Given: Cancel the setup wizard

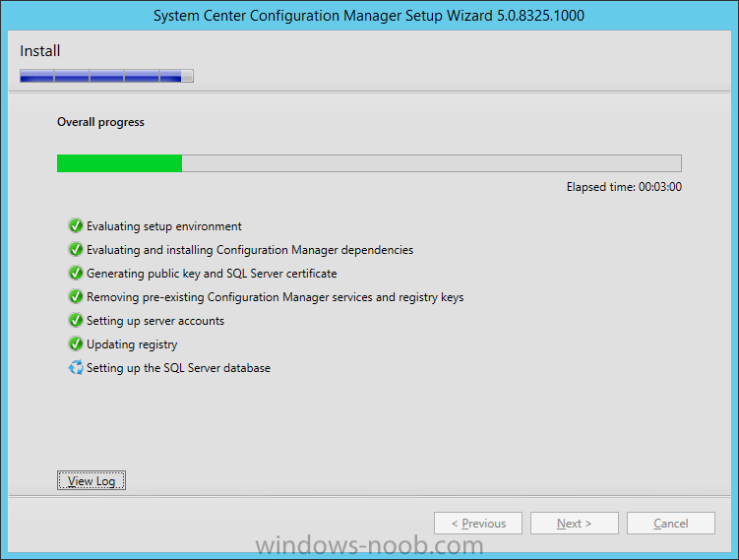Looking at the screenshot, I should pyautogui.click(x=671, y=524).
